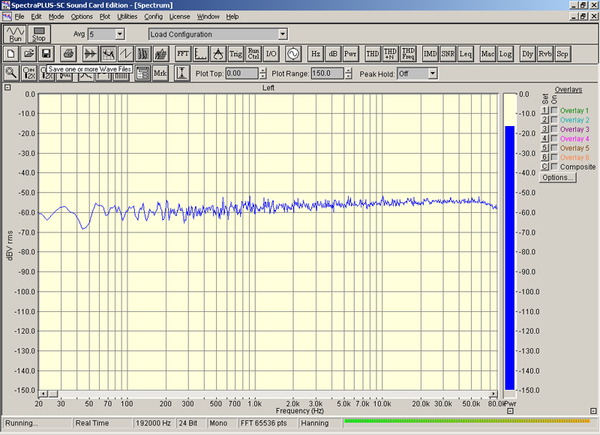
Task: Open a file using the folder icon
Action: [28, 54]
